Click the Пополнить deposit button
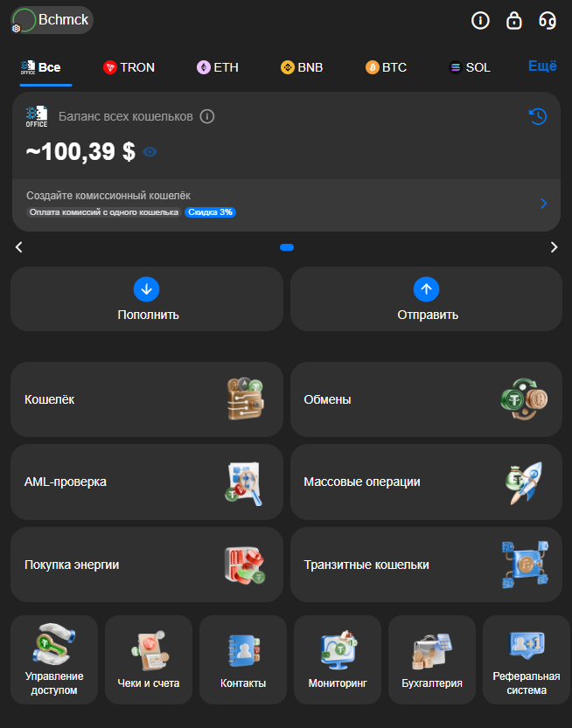The width and height of the screenshot is (572, 728). (147, 299)
